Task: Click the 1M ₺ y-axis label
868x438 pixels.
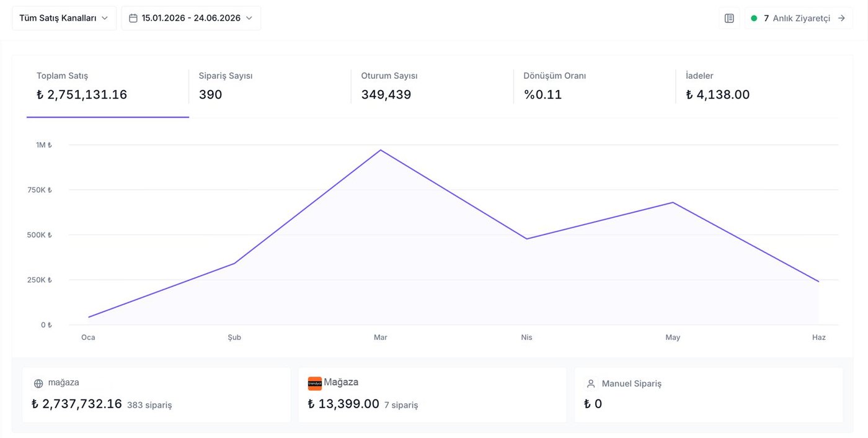Action: 44,145
